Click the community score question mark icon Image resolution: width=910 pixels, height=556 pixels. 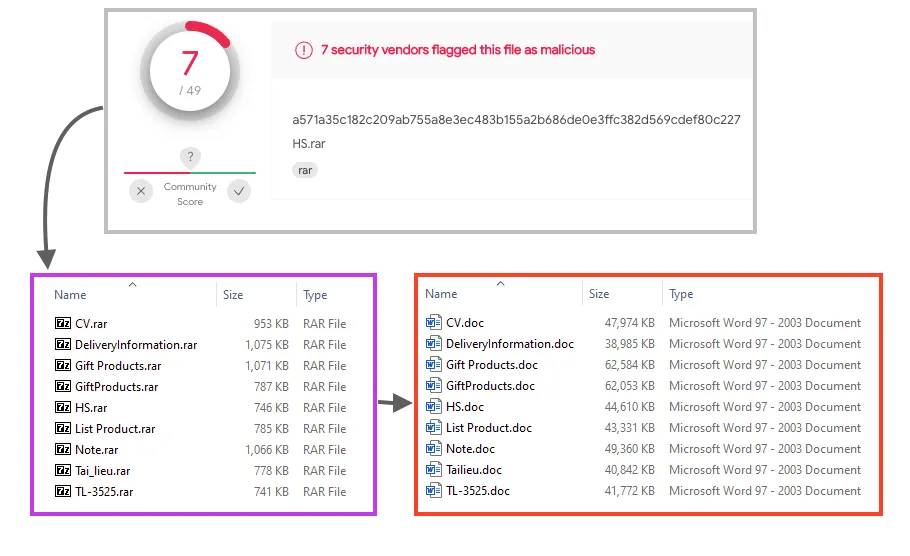pyautogui.click(x=190, y=157)
